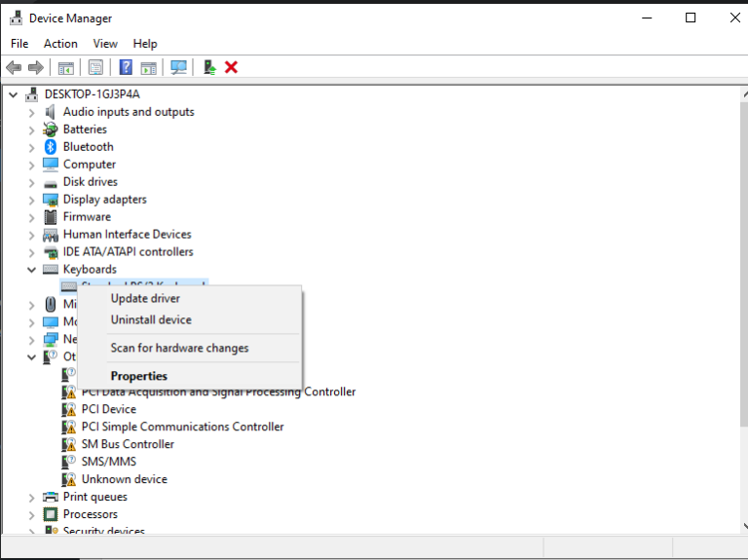Expand the Display adapters node

(31, 200)
